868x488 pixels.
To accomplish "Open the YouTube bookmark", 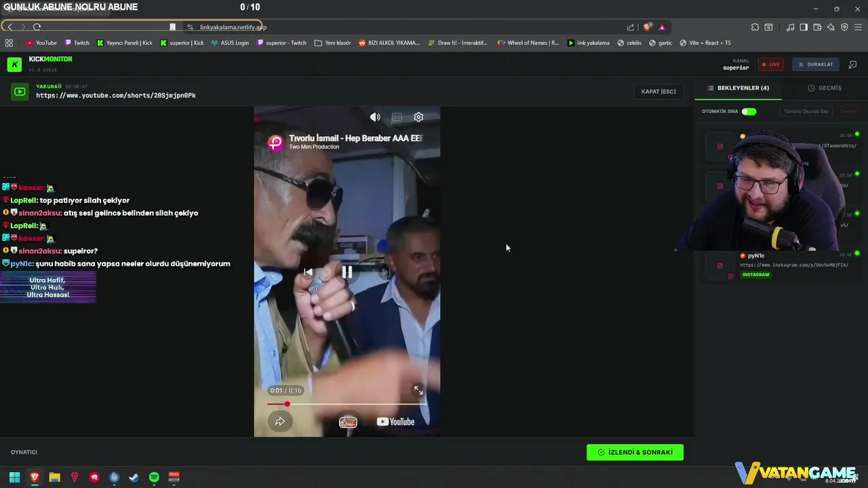I will coord(41,43).
